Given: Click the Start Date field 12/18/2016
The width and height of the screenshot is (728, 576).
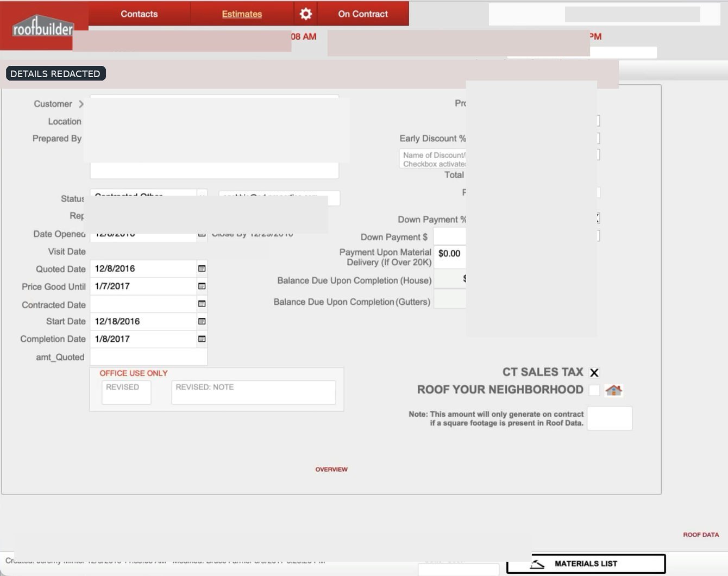Looking at the screenshot, I should [x=143, y=321].
